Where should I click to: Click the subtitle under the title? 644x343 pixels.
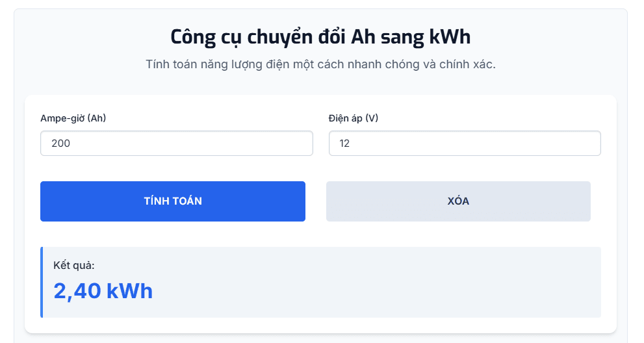320,65
